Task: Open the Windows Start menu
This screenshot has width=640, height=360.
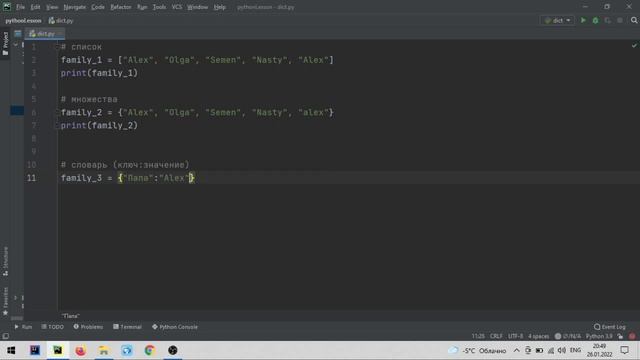Action: pos(11,350)
